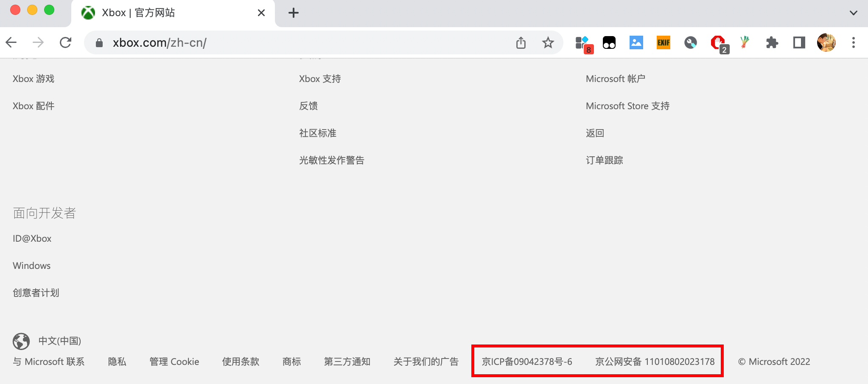
Task: Open 与 Microsoft 联系 link
Action: click(x=49, y=362)
